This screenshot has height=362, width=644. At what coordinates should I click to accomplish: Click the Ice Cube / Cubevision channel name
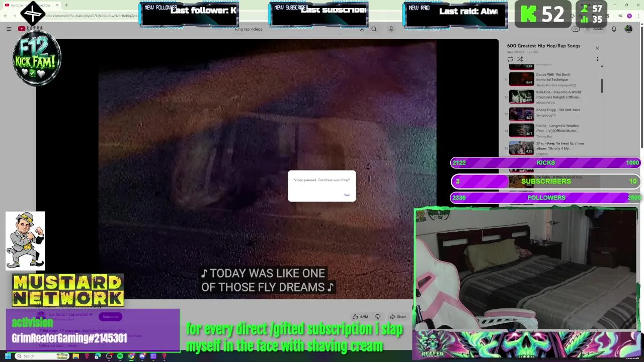point(68,315)
